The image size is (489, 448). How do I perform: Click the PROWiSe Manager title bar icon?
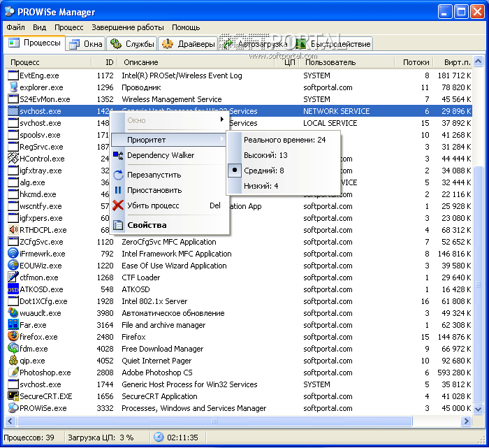tap(9, 12)
